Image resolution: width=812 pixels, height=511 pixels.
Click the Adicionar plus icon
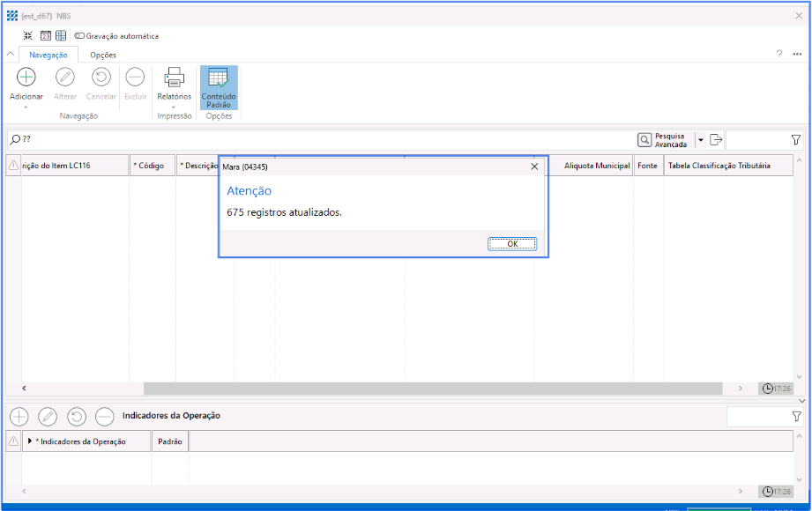(26, 77)
